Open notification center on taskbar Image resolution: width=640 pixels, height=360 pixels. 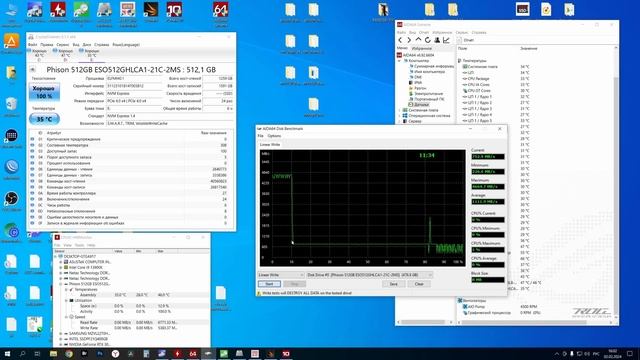click(630, 353)
